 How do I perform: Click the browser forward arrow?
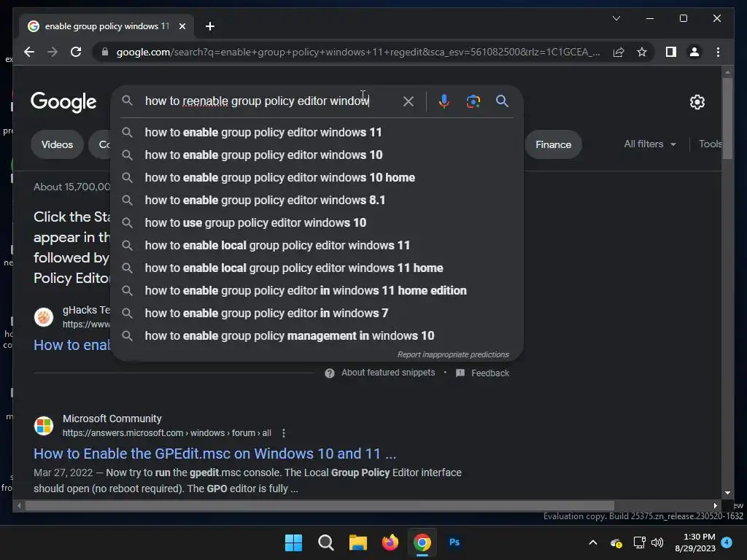(53, 52)
